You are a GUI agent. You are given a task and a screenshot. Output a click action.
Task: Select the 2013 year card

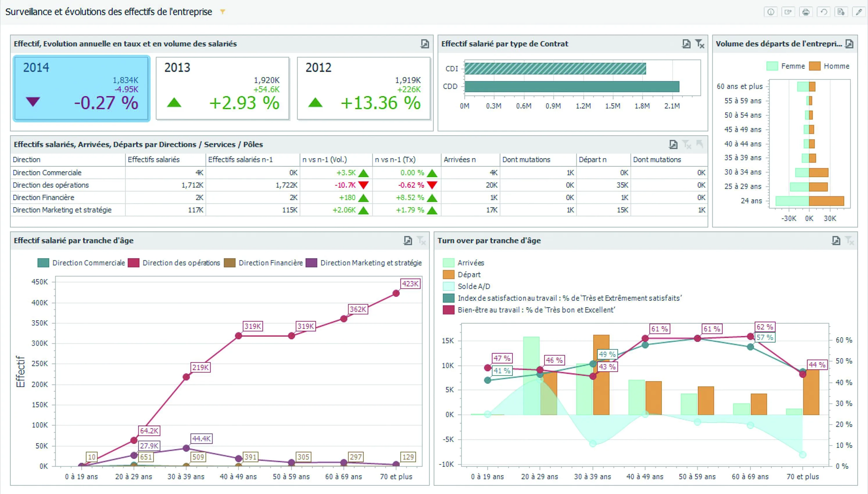223,88
